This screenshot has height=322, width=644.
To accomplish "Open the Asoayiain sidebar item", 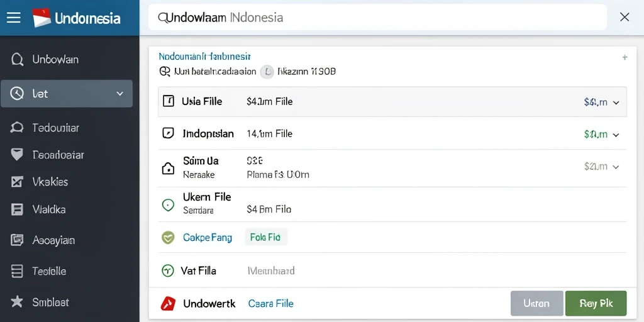I will point(53,240).
